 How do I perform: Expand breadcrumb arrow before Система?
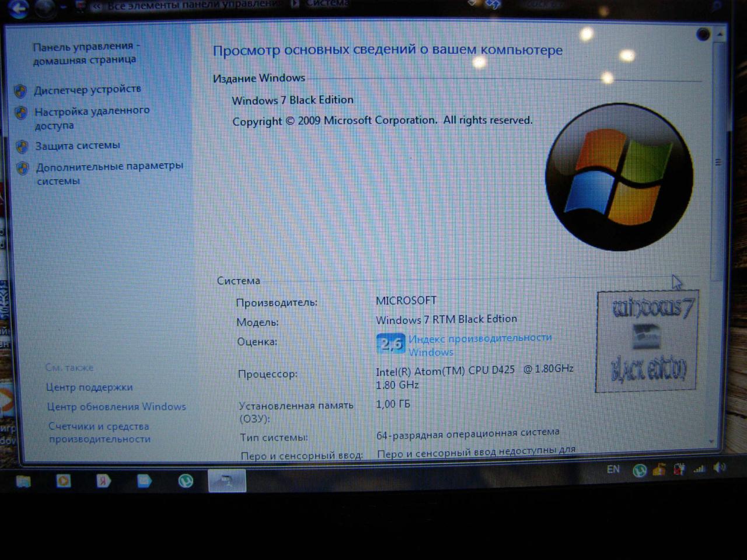click(x=295, y=3)
